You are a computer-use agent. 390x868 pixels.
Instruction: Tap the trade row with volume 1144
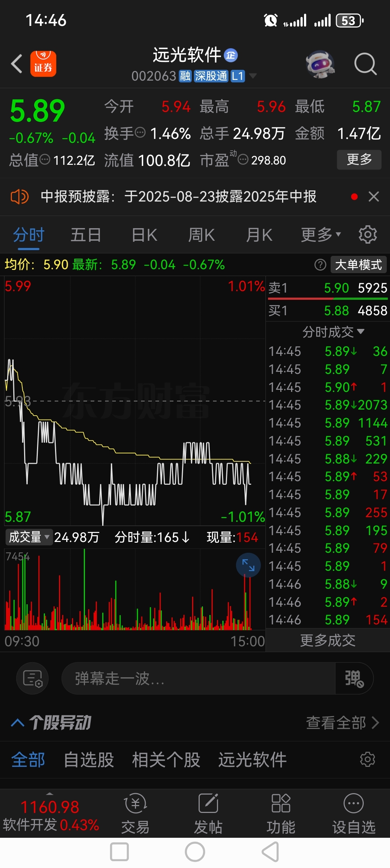(x=328, y=423)
